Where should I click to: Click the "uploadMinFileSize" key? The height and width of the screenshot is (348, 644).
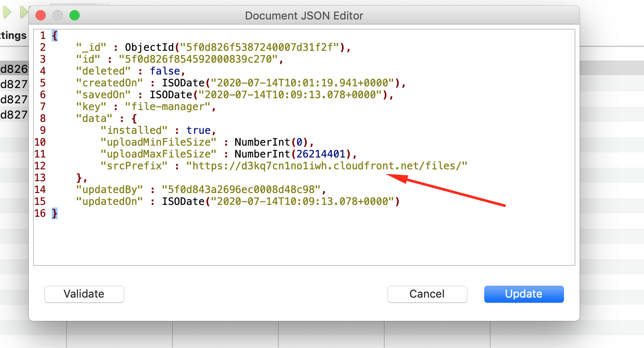[158, 142]
